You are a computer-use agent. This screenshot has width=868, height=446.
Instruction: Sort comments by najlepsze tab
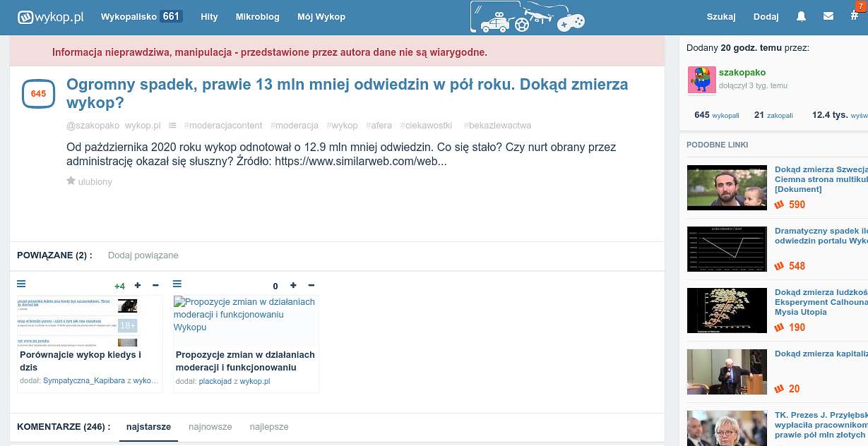(x=269, y=427)
